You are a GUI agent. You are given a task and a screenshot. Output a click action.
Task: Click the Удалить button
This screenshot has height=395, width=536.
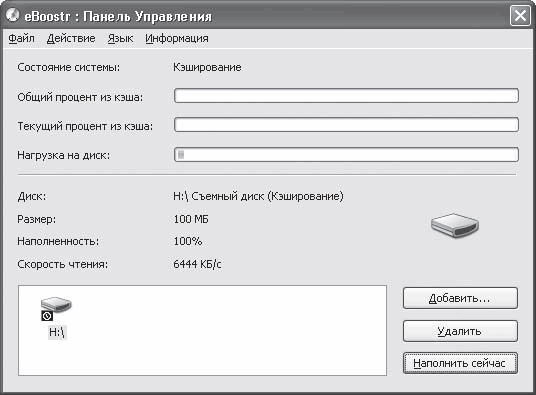click(460, 331)
